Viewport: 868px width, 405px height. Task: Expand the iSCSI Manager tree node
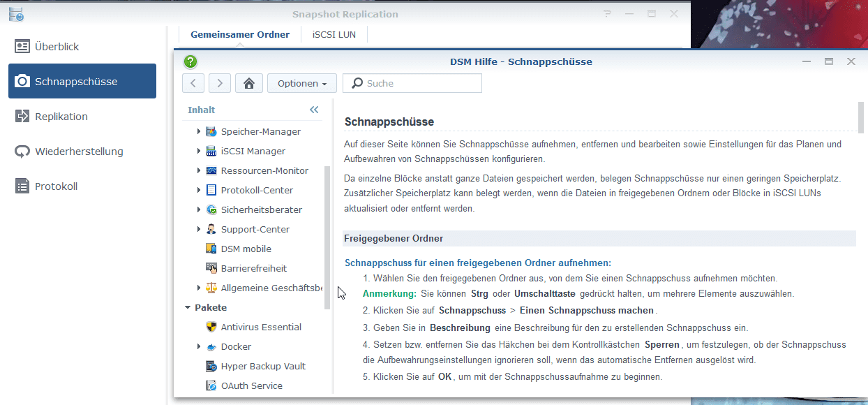click(x=199, y=151)
